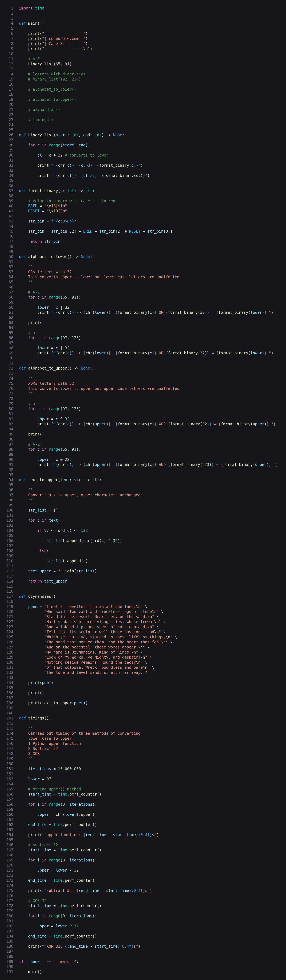Click the comment '# XOR 32'
Viewport: 286px width, 980px height.
pyautogui.click(x=37, y=901)
